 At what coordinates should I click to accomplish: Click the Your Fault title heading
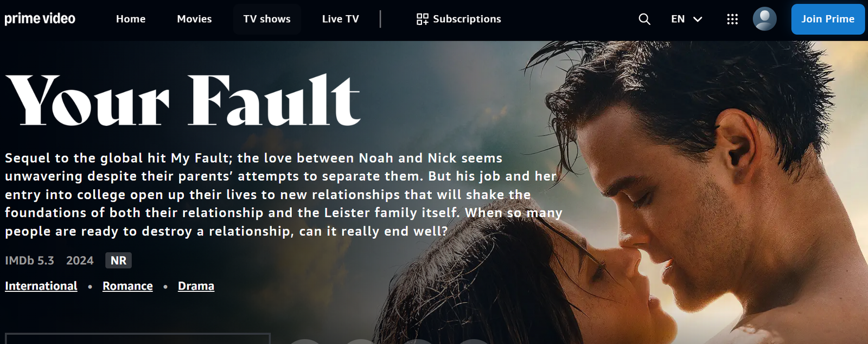[183, 100]
